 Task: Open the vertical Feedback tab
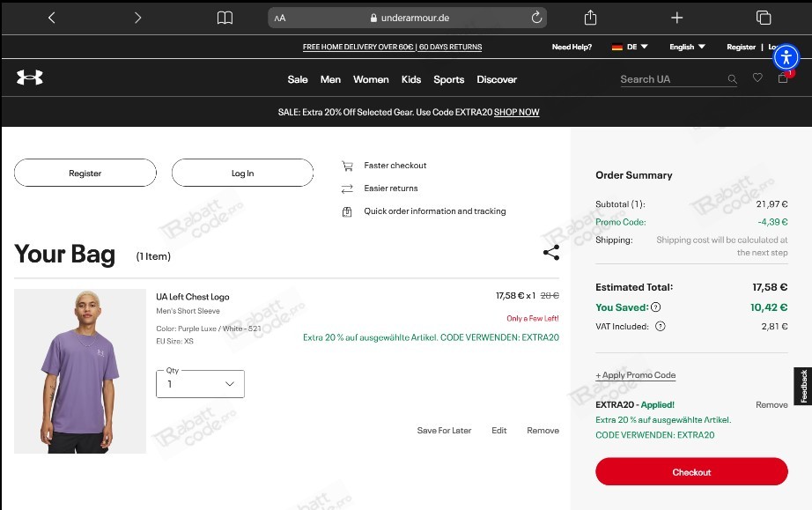coord(803,386)
